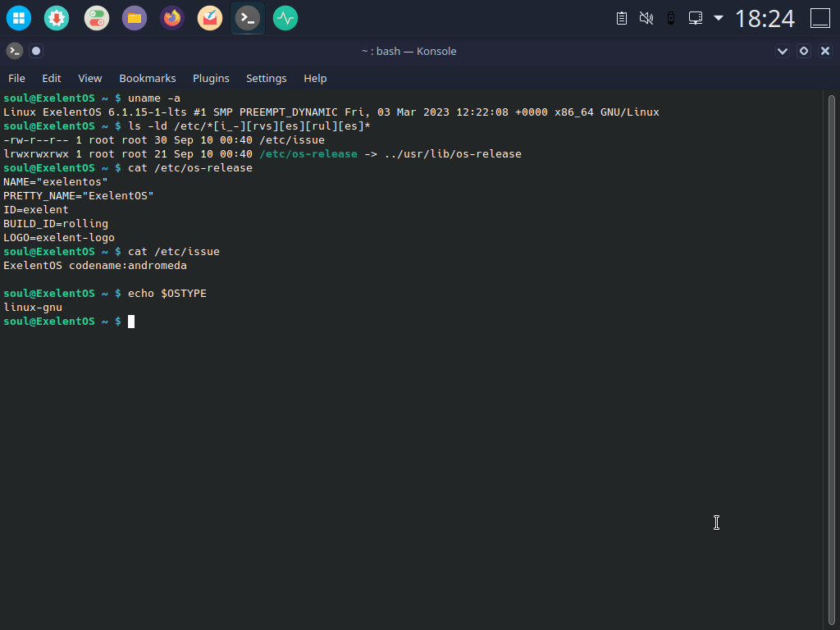840x630 pixels.
Task: Launch the software installer app in panel
Action: [x=57, y=18]
